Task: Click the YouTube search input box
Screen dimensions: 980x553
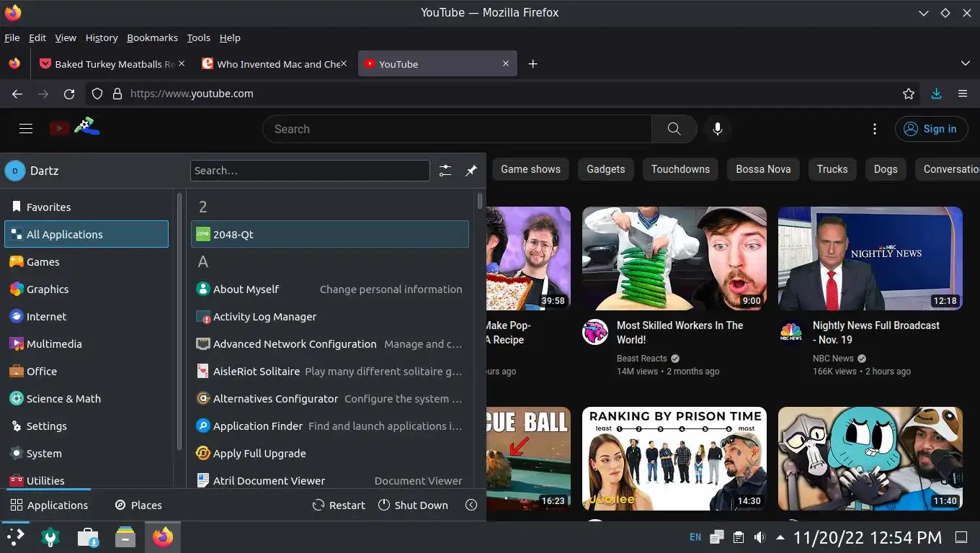Action: (458, 129)
